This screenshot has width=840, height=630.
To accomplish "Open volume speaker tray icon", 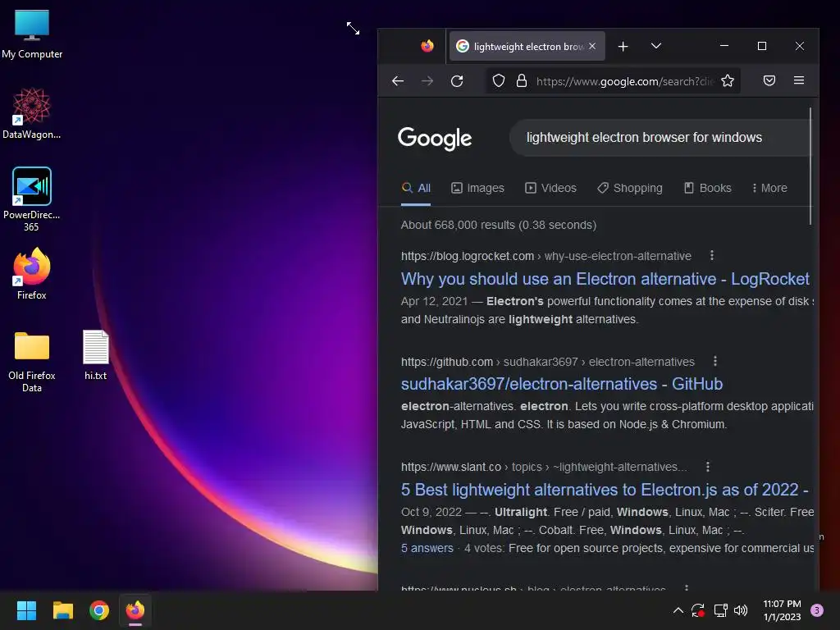I will coord(741,610).
